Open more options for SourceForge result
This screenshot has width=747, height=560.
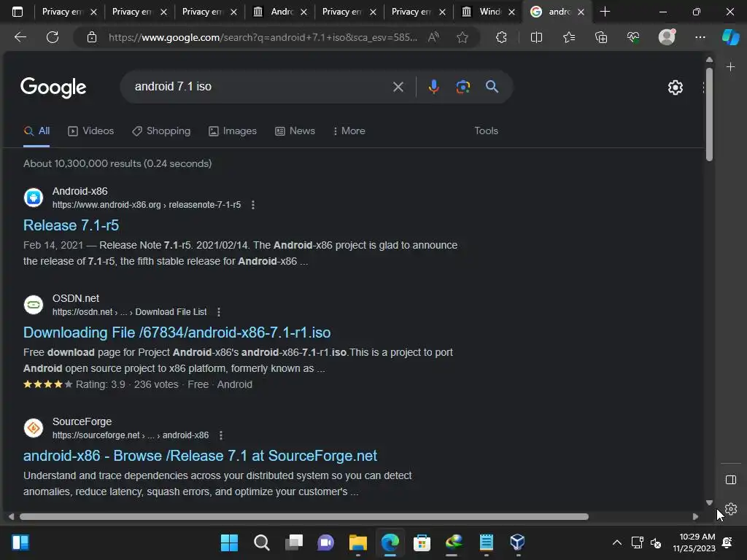[220, 435]
